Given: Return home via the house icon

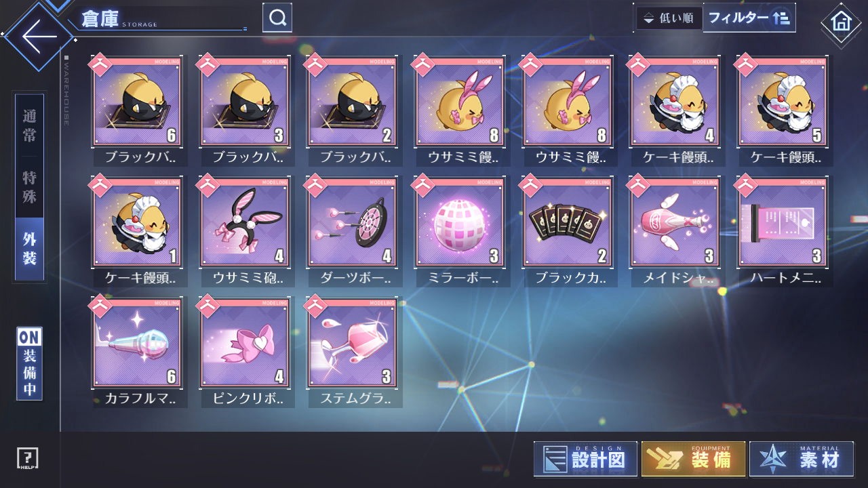Looking at the screenshot, I should [841, 22].
